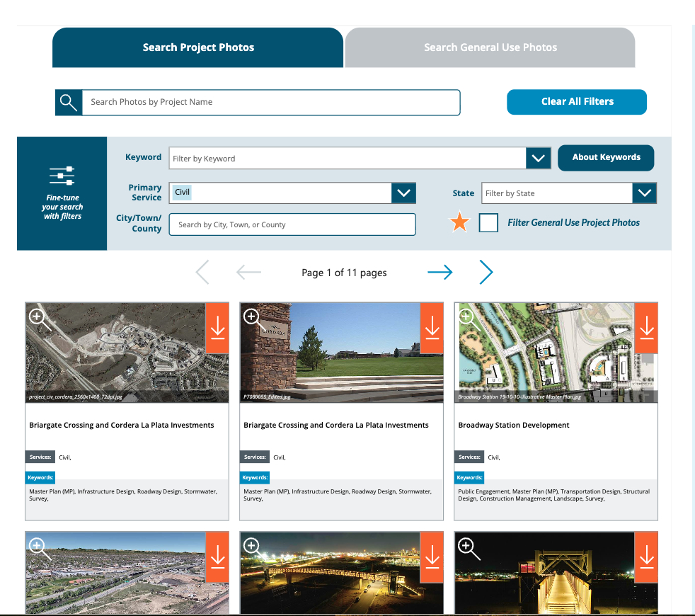The image size is (695, 616).
Task: Open the State filter dropdown arrow
Action: 645,193
